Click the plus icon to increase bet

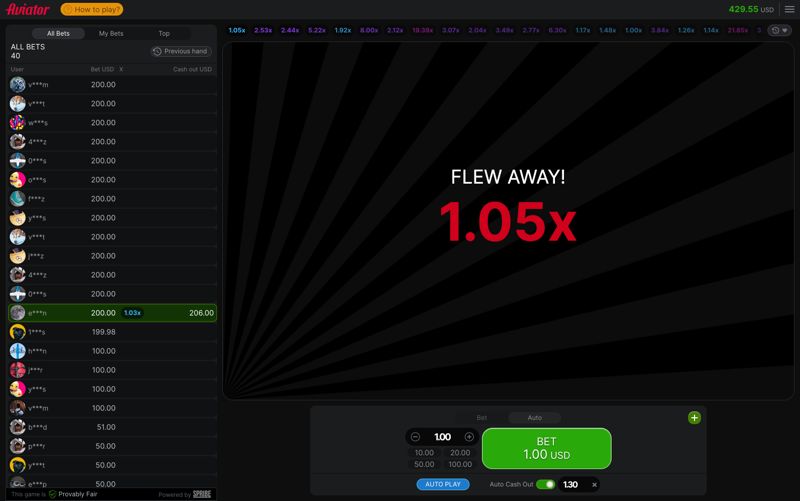[x=469, y=437]
